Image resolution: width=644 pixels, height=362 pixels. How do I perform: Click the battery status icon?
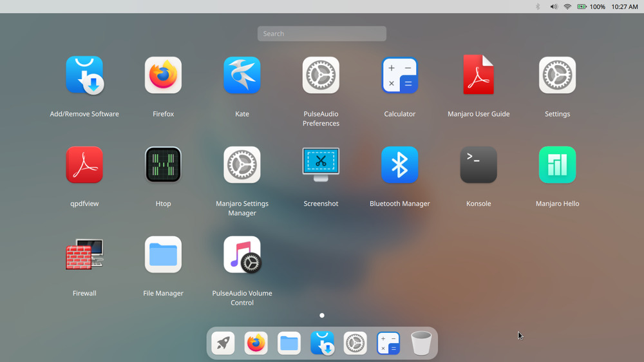pos(582,6)
